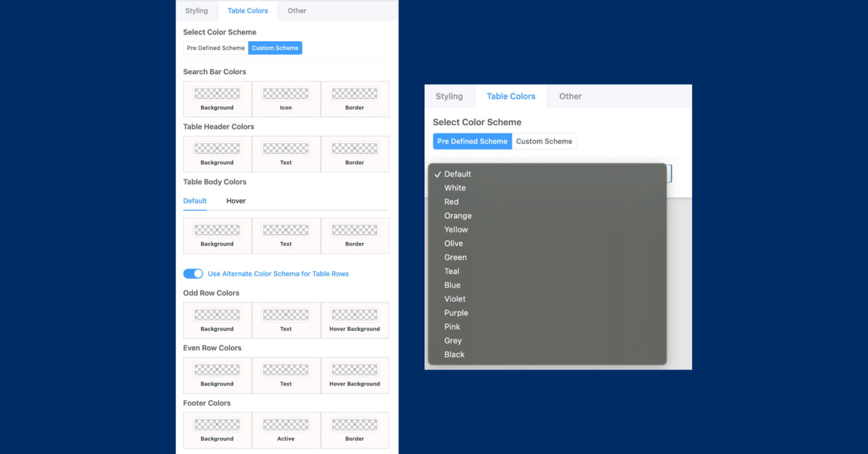
Task: Pick Orange from the predefined scheme options
Action: click(458, 215)
